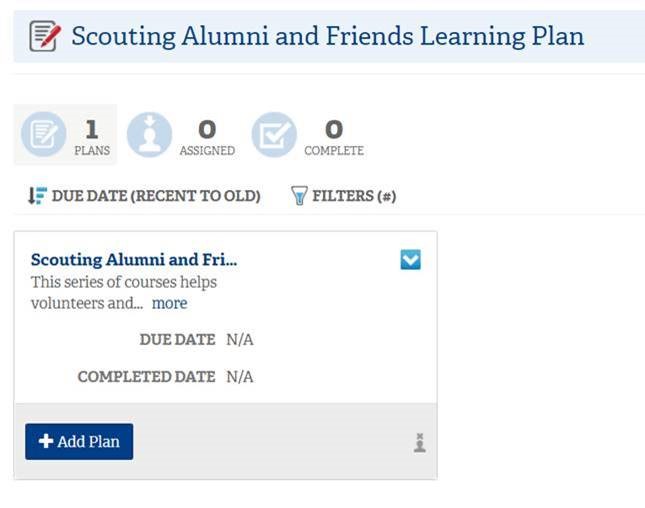Click the sort order arrow icon
Screen dimensions: 645x508
pos(37,195)
